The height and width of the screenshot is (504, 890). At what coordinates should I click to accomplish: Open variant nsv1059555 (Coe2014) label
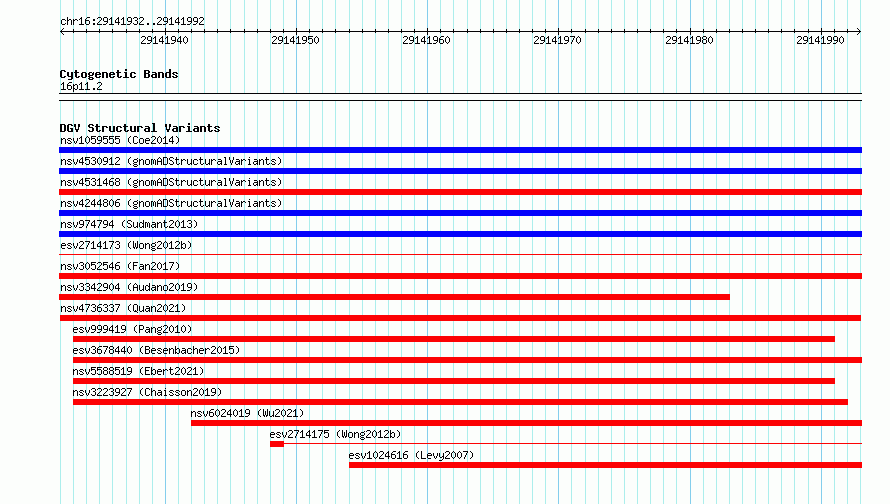120,140
